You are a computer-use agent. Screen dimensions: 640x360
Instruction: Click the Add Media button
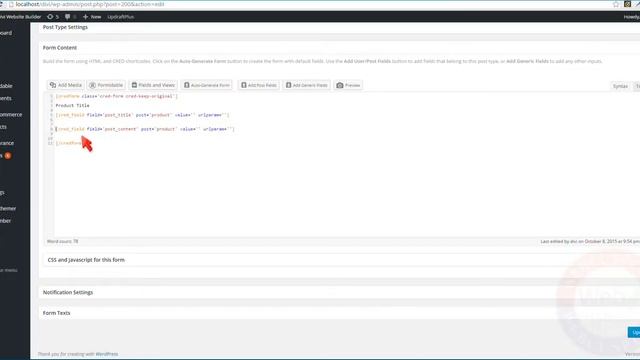pyautogui.click(x=65, y=85)
